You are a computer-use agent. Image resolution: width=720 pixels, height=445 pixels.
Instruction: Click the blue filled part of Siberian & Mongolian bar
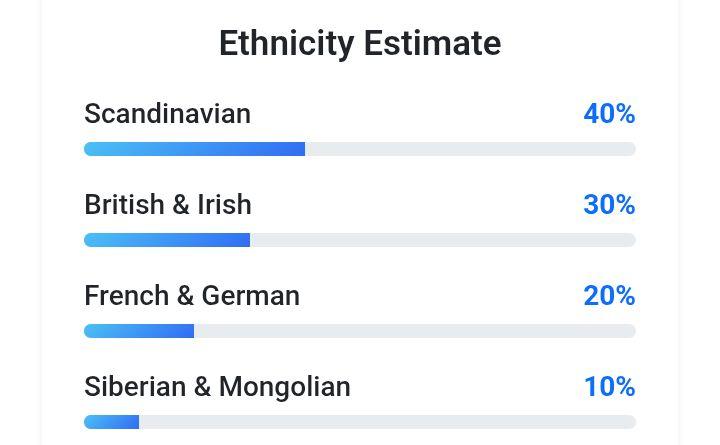click(x=111, y=422)
